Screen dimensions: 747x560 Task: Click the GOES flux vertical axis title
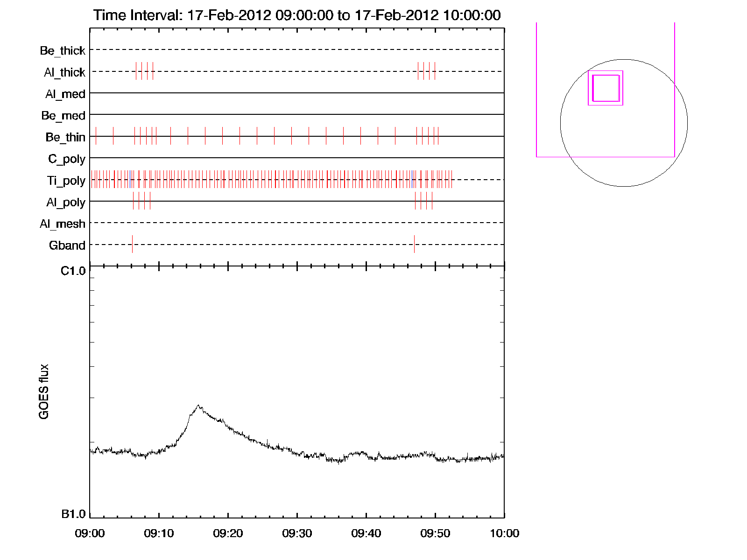click(44, 392)
